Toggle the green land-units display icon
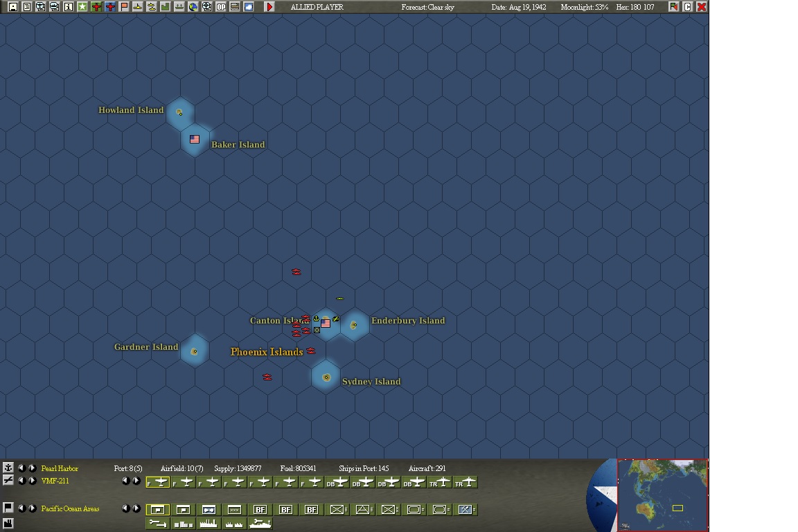The width and height of the screenshot is (798, 532). pos(167,6)
